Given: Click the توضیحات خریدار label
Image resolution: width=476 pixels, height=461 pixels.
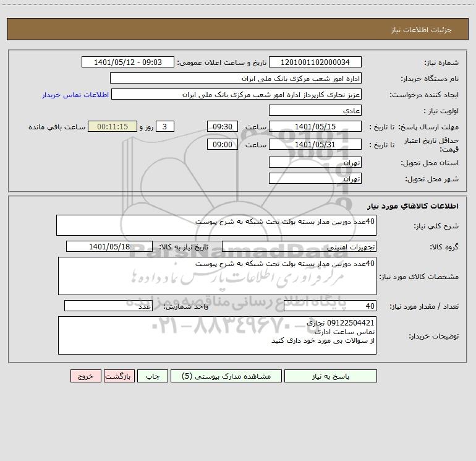Looking at the screenshot, I should (x=433, y=336).
